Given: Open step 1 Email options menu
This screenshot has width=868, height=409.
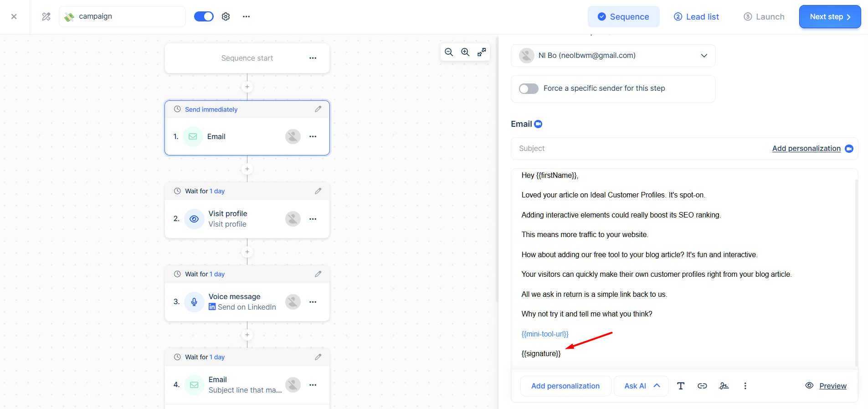Looking at the screenshot, I should pyautogui.click(x=313, y=136).
